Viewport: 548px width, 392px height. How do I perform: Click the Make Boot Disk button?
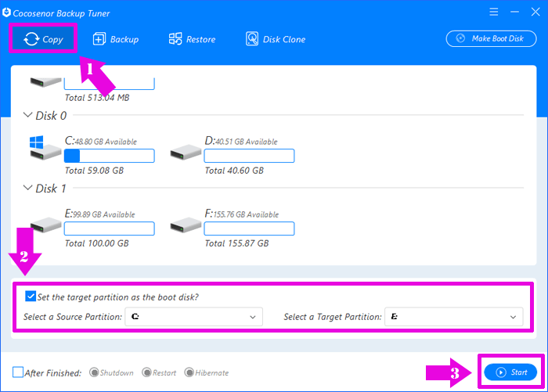point(491,38)
